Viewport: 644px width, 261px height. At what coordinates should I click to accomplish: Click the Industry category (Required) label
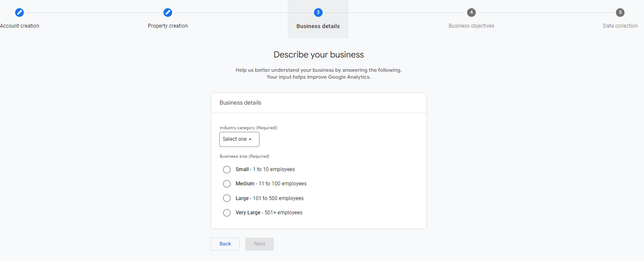pyautogui.click(x=248, y=128)
